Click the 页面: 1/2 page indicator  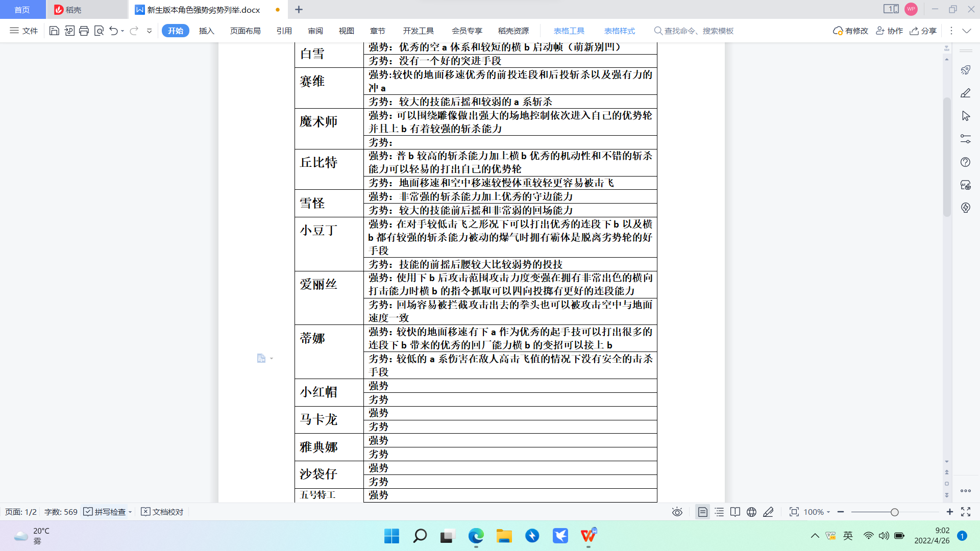21,512
